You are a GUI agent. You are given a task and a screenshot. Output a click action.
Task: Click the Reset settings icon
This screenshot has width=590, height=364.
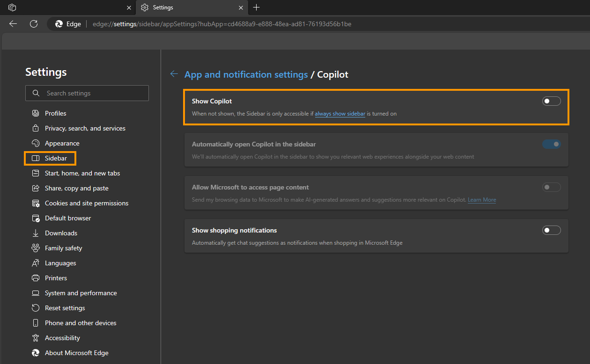click(x=36, y=308)
